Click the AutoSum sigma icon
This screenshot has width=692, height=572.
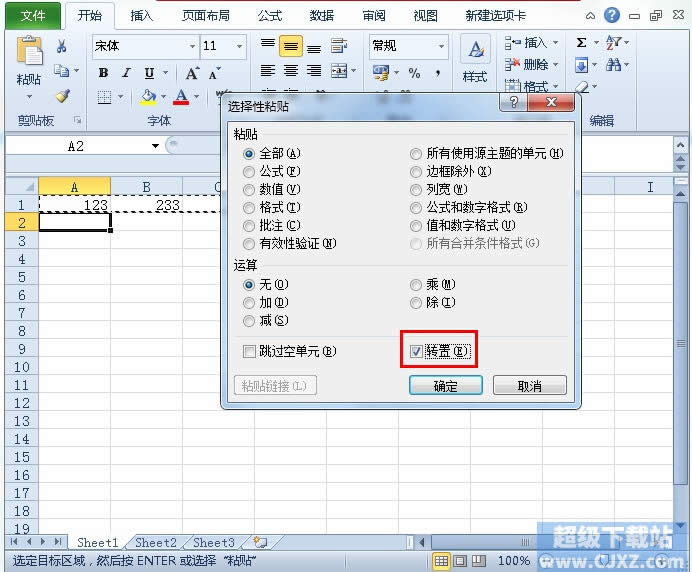tap(581, 43)
